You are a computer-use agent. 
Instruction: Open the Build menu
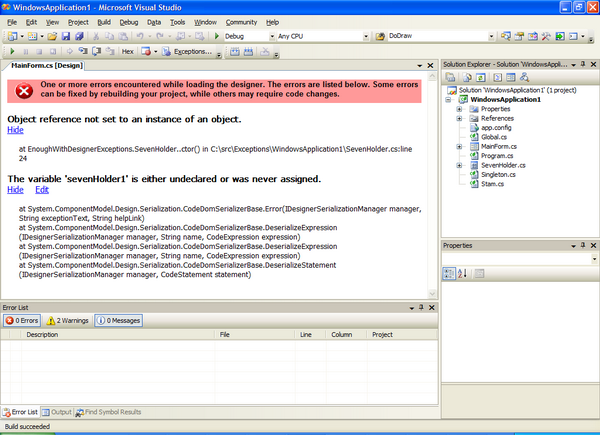(x=104, y=22)
